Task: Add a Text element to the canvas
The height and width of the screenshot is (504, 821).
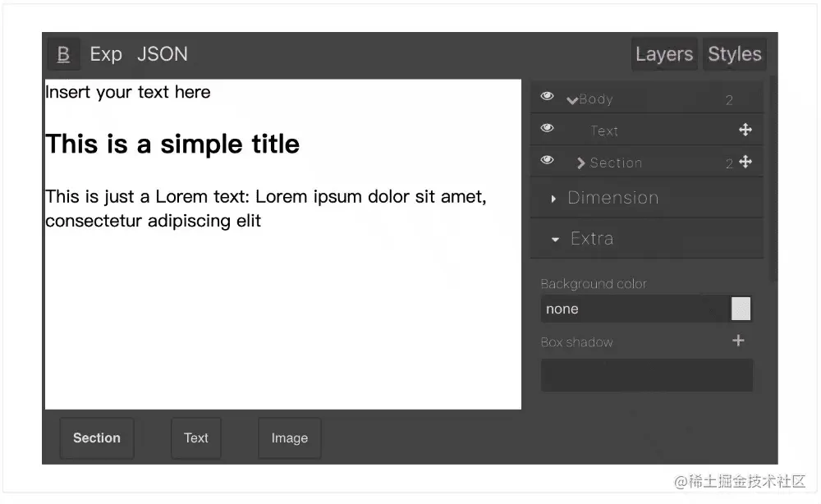Action: point(195,438)
